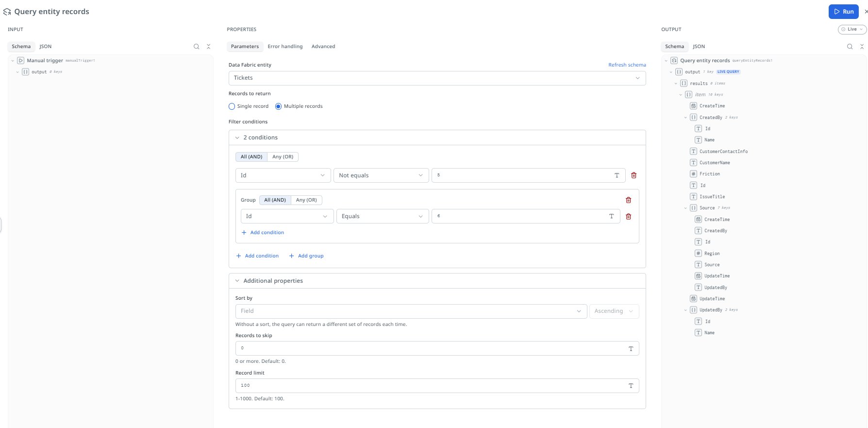Click collapse-all icon in the Input panel
868x428 pixels.
pyautogui.click(x=209, y=47)
